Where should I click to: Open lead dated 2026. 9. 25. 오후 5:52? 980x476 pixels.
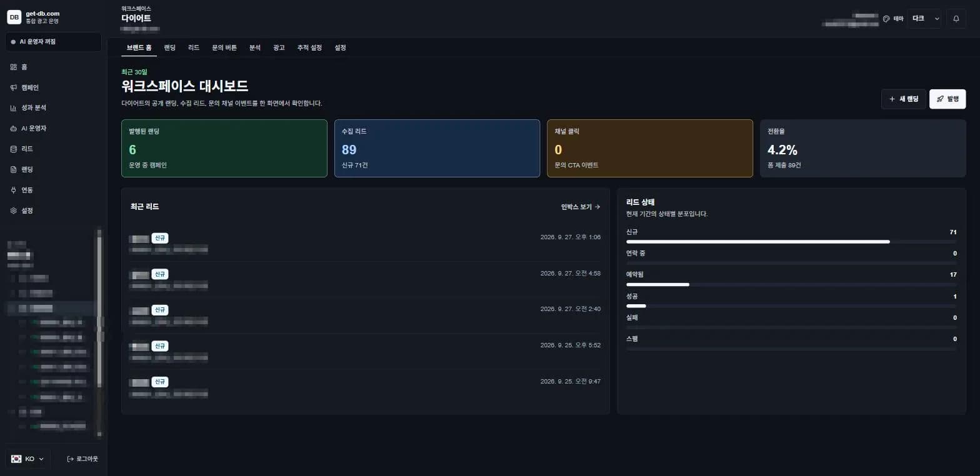click(x=365, y=352)
